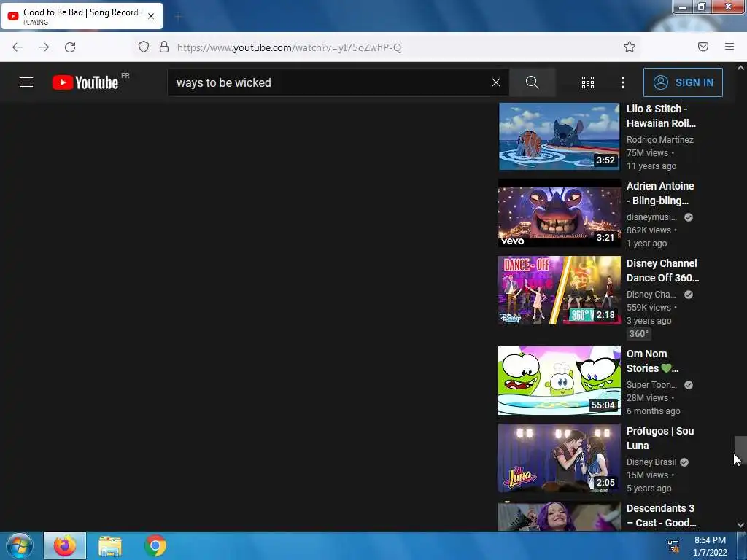Open the tracking protection shield icon
This screenshot has height=560, width=747.
coord(144,47)
